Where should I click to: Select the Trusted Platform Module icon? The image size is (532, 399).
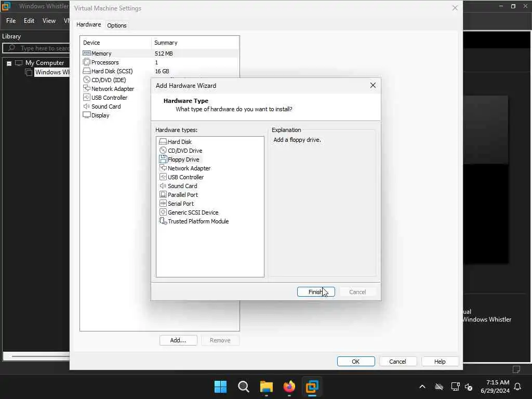click(163, 221)
